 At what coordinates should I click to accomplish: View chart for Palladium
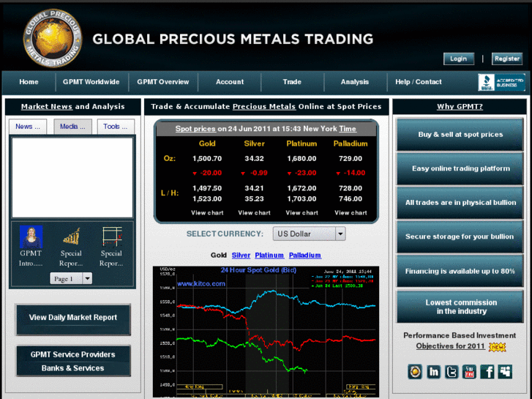pyautogui.click(x=351, y=213)
